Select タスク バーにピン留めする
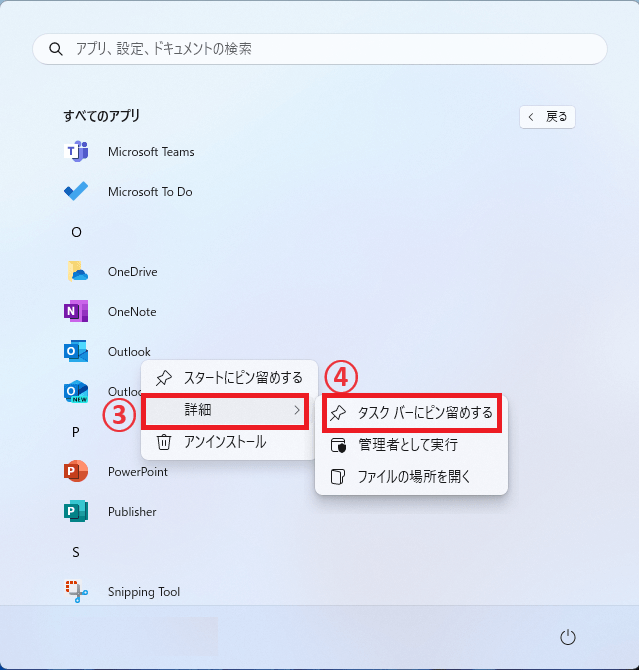The height and width of the screenshot is (670, 639). point(412,413)
